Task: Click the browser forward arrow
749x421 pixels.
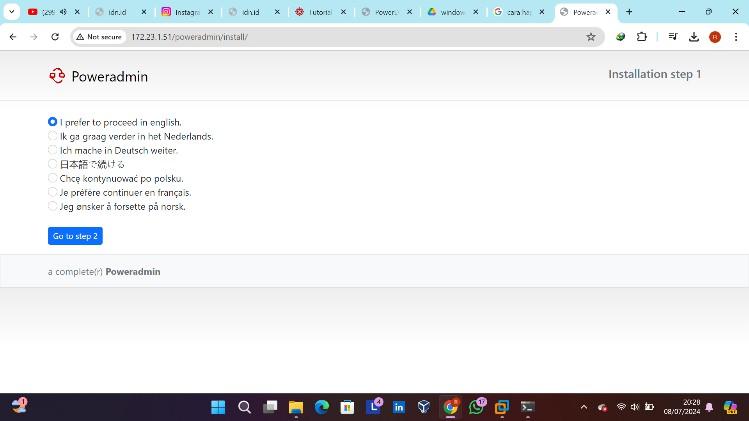Action: coord(33,37)
